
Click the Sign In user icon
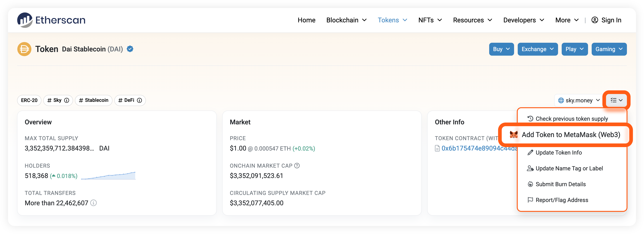[x=595, y=20]
